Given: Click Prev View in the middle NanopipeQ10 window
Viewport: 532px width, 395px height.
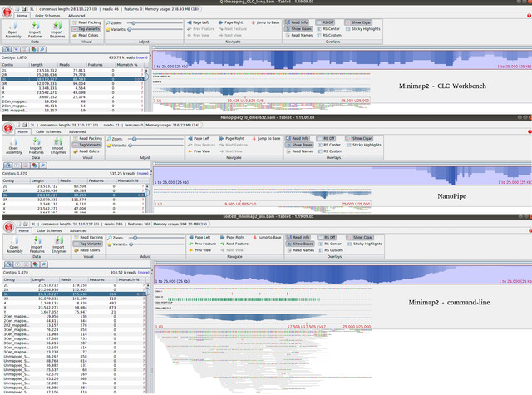Looking at the screenshot, I should [199, 151].
